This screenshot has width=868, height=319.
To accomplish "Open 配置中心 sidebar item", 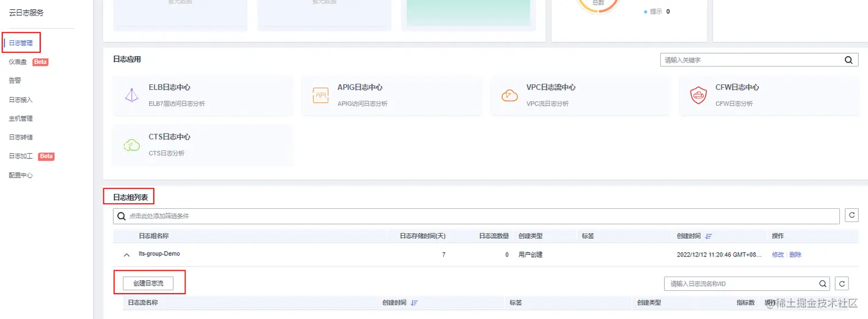I will pyautogui.click(x=21, y=175).
